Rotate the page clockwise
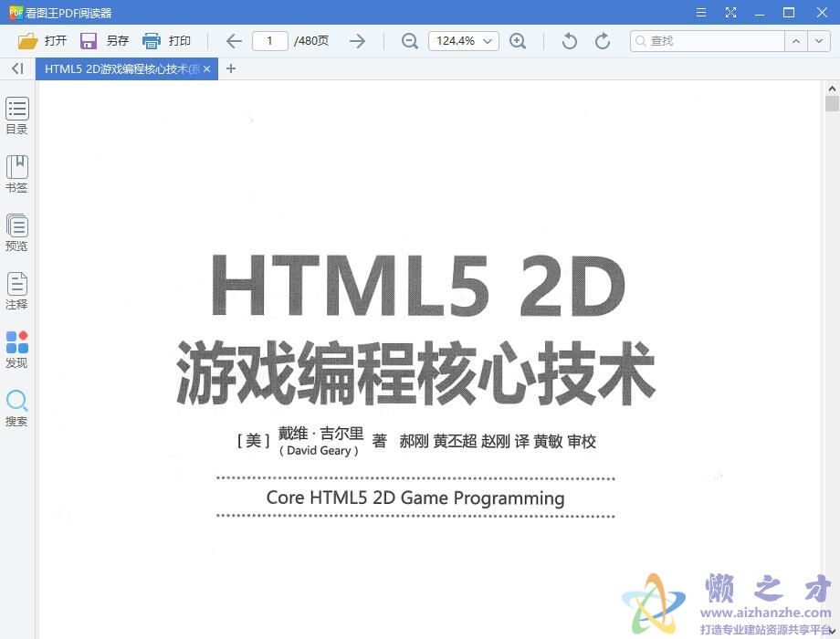840x639 pixels. point(602,41)
